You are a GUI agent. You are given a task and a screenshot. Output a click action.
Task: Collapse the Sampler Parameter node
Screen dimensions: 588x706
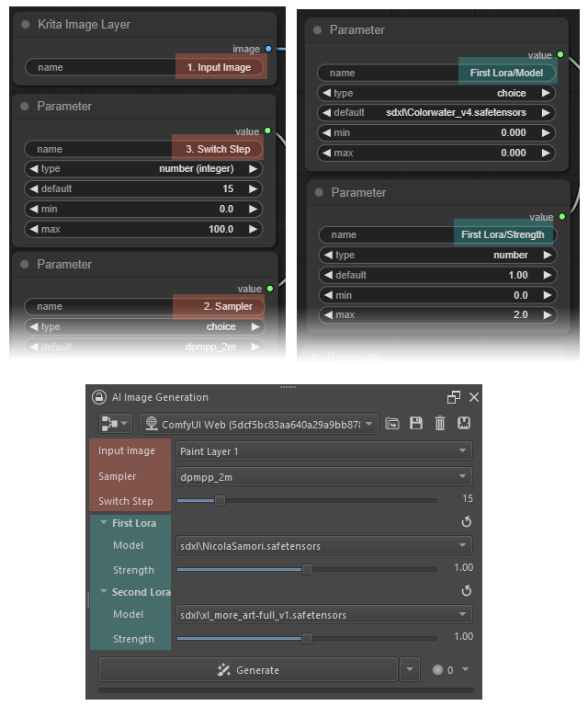[25, 265]
